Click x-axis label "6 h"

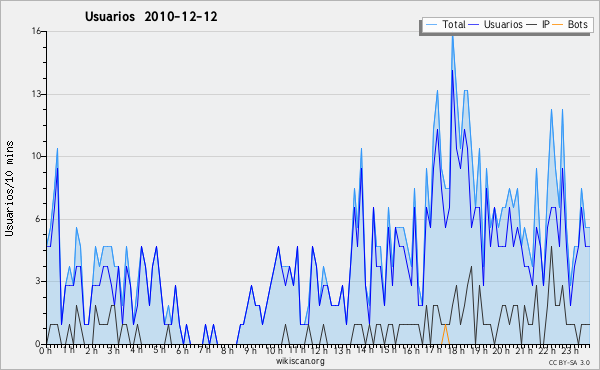pyautogui.click(x=182, y=351)
